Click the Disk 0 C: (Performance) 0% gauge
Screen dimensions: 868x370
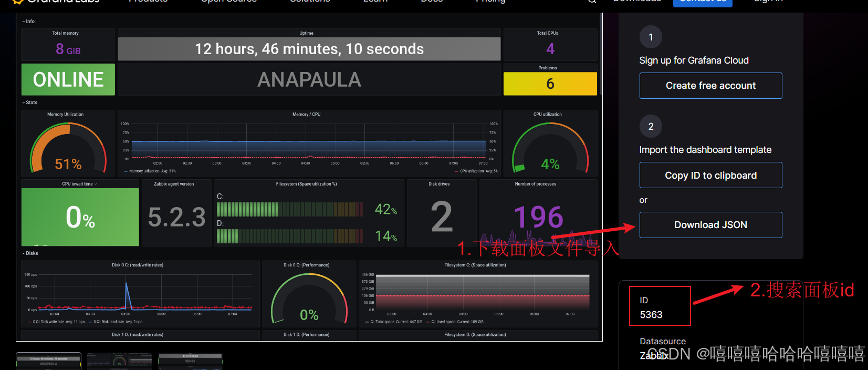[x=309, y=299]
